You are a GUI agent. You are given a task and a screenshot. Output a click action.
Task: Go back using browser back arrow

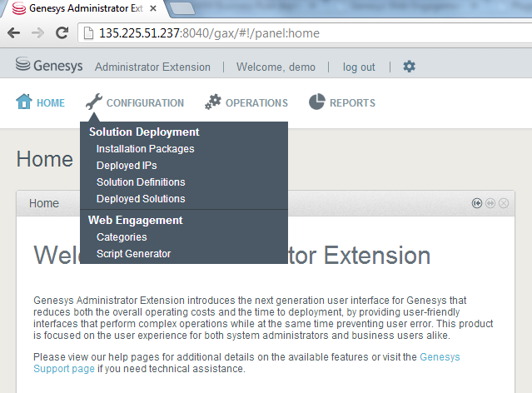14,34
